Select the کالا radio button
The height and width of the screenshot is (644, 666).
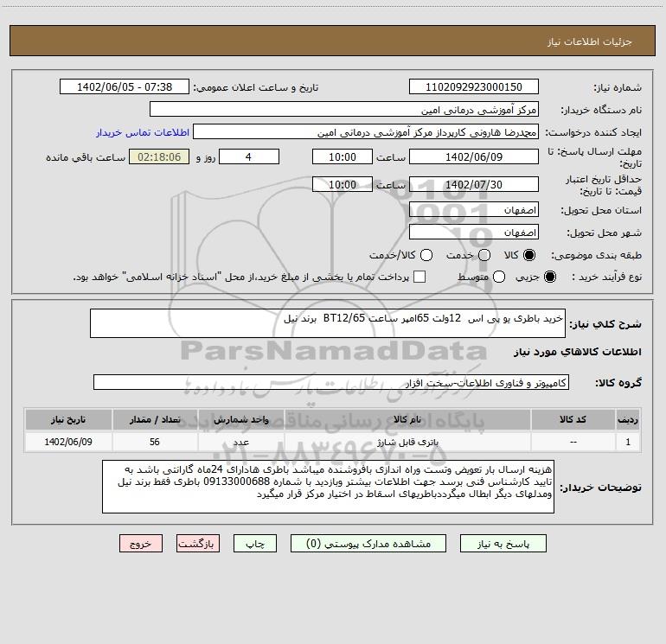[529, 255]
